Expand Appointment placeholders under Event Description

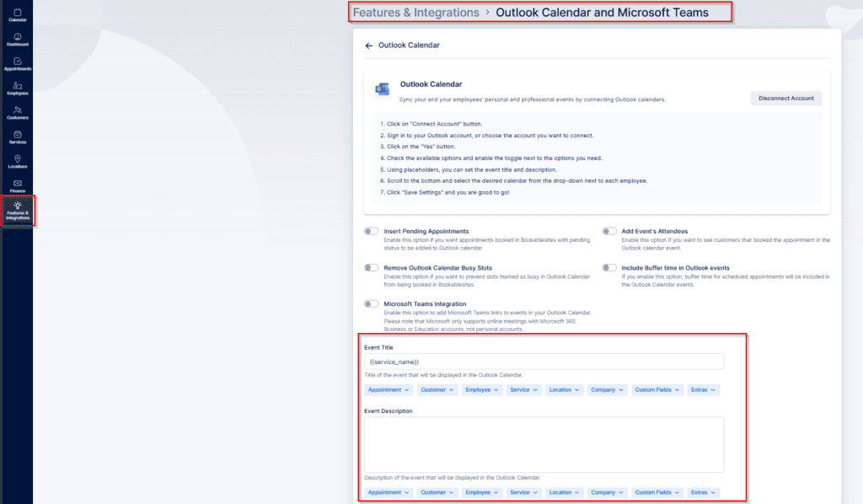point(389,492)
